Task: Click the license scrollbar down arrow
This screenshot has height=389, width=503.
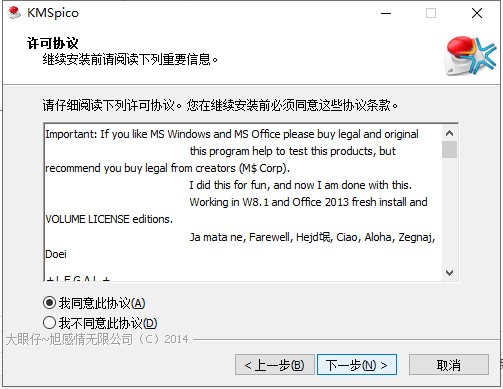Action: (449, 273)
